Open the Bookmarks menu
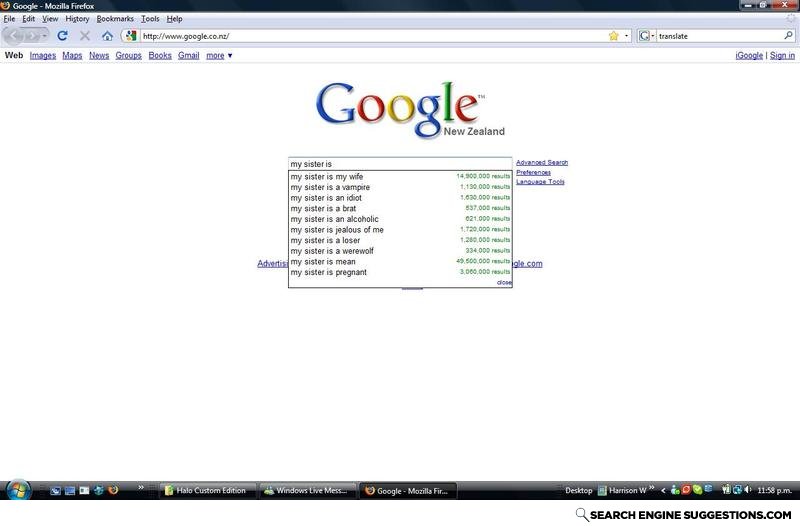Screen dimensions: 800x526 pos(115,19)
